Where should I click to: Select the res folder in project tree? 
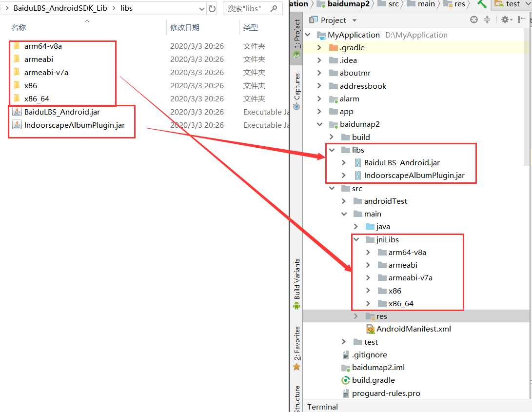click(381, 316)
